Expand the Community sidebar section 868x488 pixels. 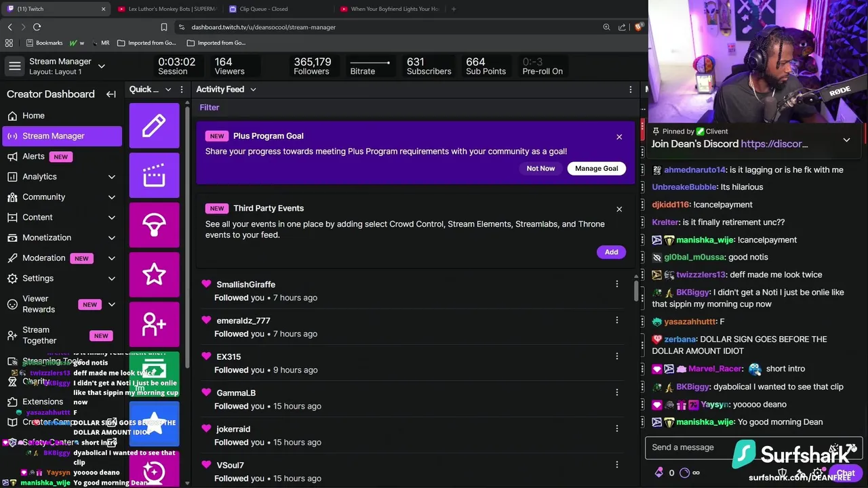112,197
